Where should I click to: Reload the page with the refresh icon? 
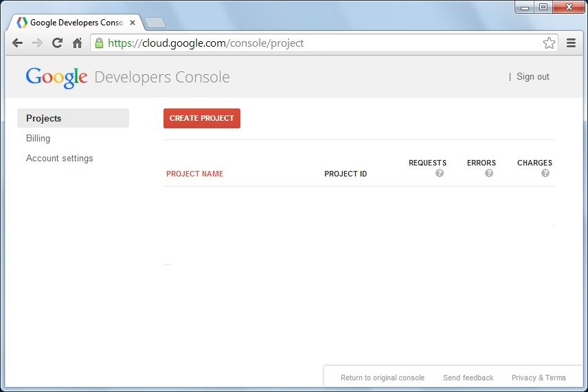[57, 43]
